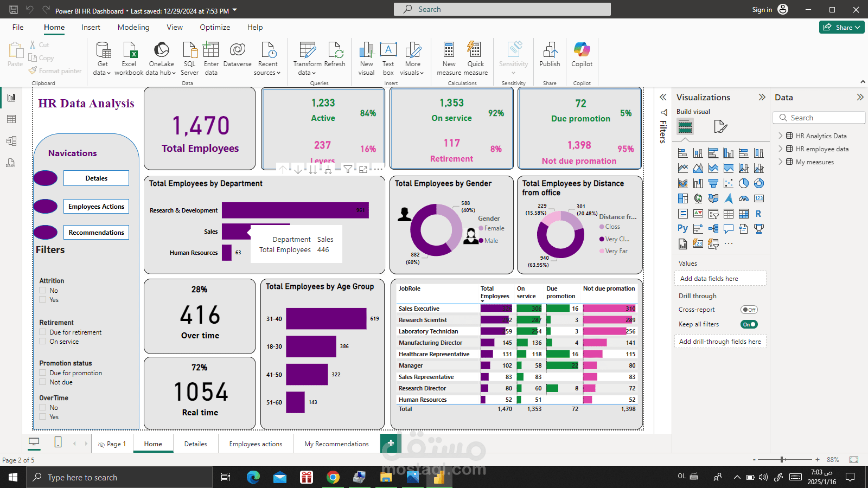
Task: Check Due for promotion checkbox
Action: click(43, 373)
